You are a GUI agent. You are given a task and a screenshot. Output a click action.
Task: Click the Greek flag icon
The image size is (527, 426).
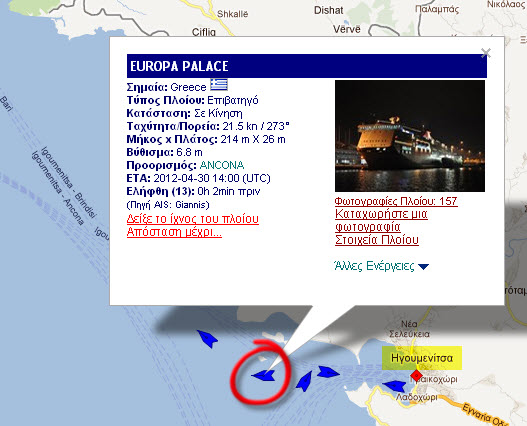click(219, 84)
